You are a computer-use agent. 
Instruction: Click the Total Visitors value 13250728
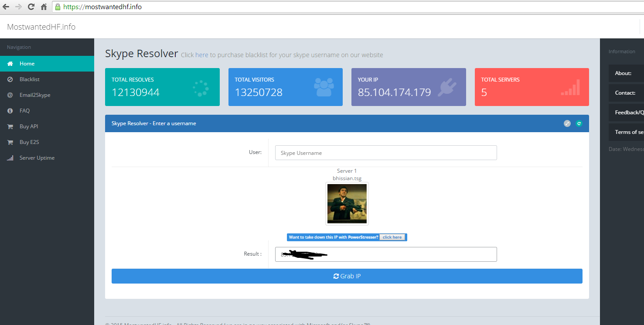(259, 92)
